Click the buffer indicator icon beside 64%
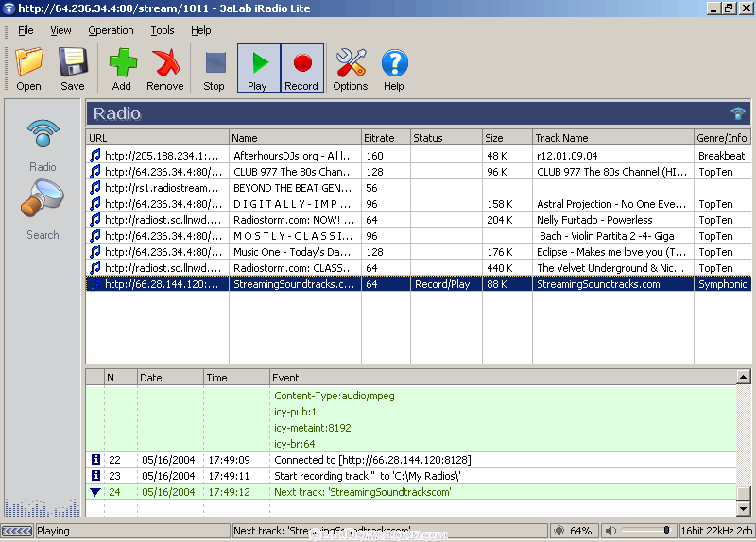The image size is (756, 542). [x=558, y=531]
